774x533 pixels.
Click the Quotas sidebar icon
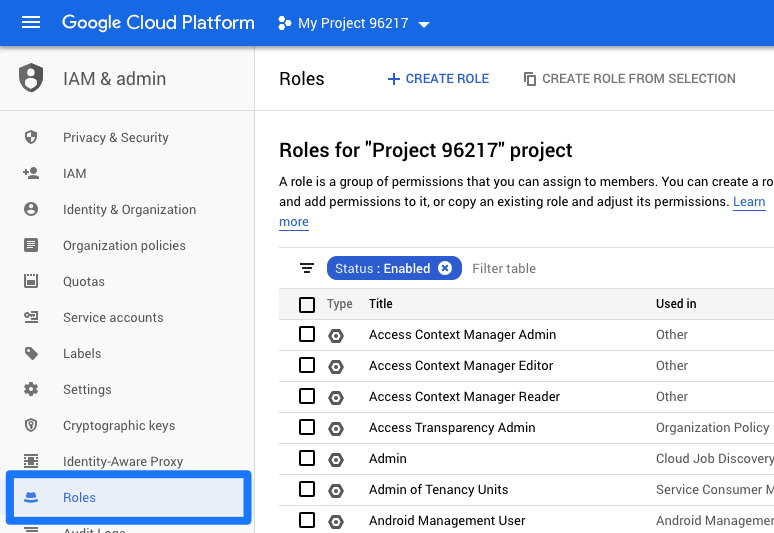point(31,281)
